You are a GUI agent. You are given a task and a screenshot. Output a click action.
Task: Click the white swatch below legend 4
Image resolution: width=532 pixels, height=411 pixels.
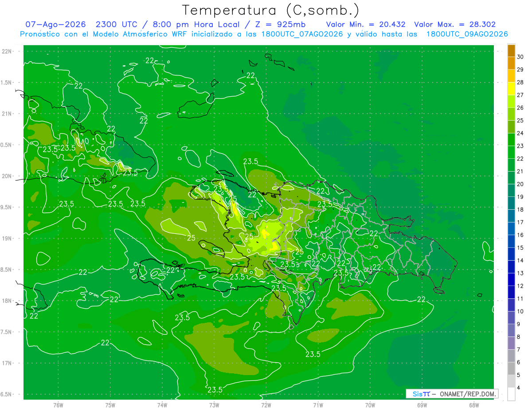(511, 394)
